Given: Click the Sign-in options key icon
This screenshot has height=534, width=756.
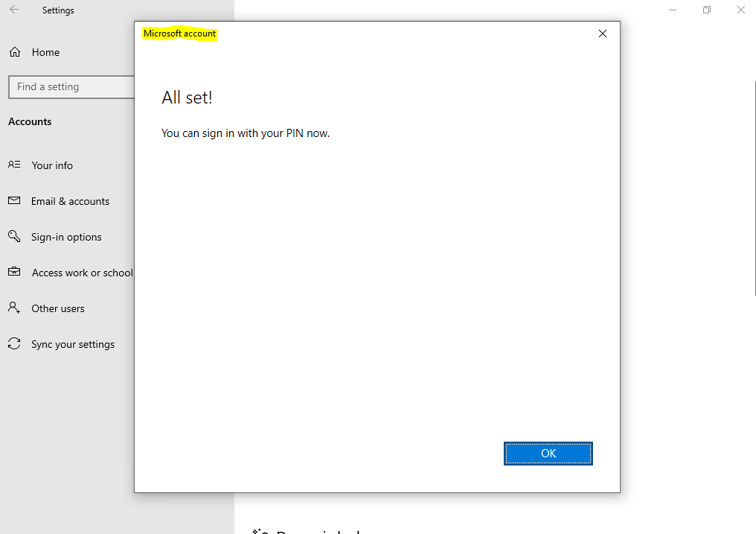Looking at the screenshot, I should click(x=14, y=236).
